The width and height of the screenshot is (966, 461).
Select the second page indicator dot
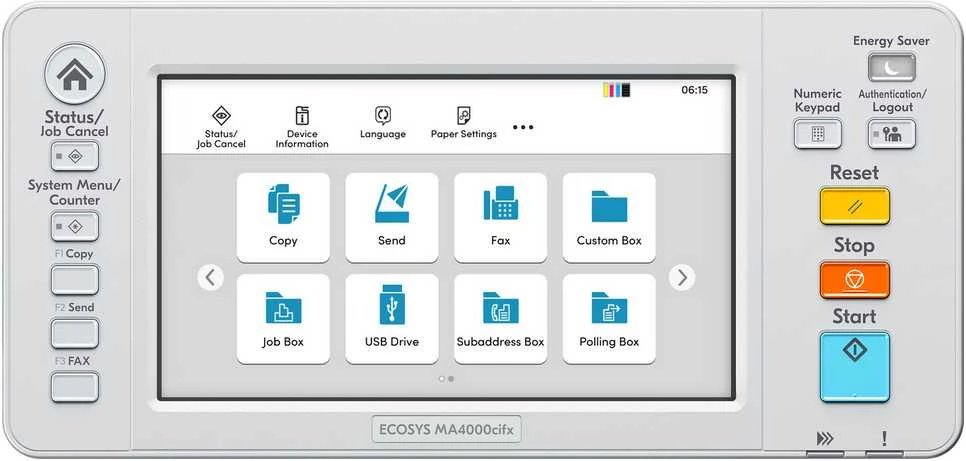point(451,379)
